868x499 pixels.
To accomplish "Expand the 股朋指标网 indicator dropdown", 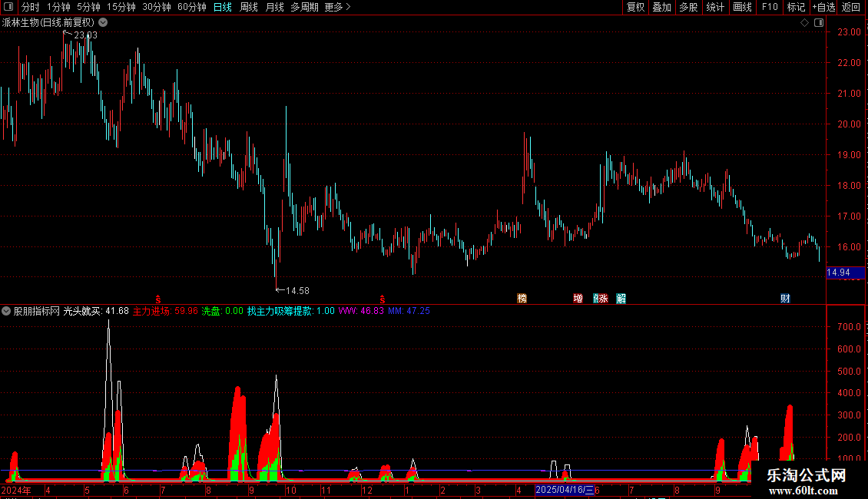I will coord(6,311).
